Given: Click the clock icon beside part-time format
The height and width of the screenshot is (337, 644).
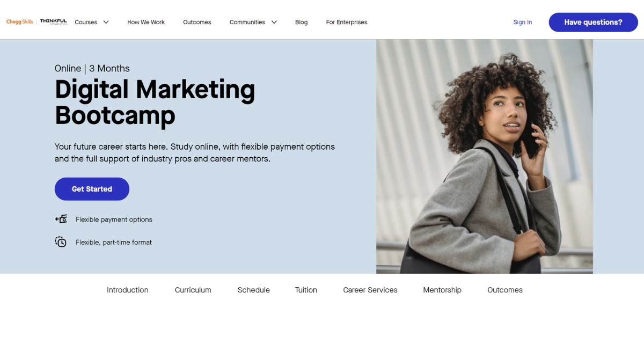Looking at the screenshot, I should [x=61, y=242].
